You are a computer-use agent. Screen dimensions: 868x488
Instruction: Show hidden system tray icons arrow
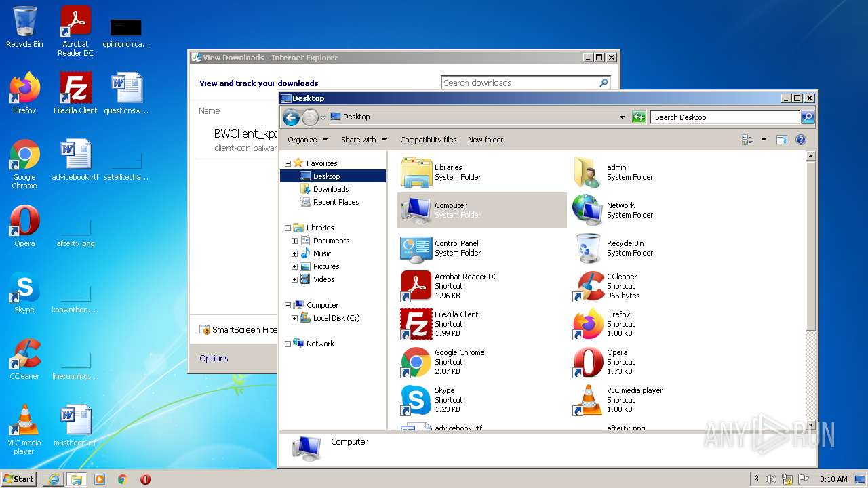[x=756, y=479]
